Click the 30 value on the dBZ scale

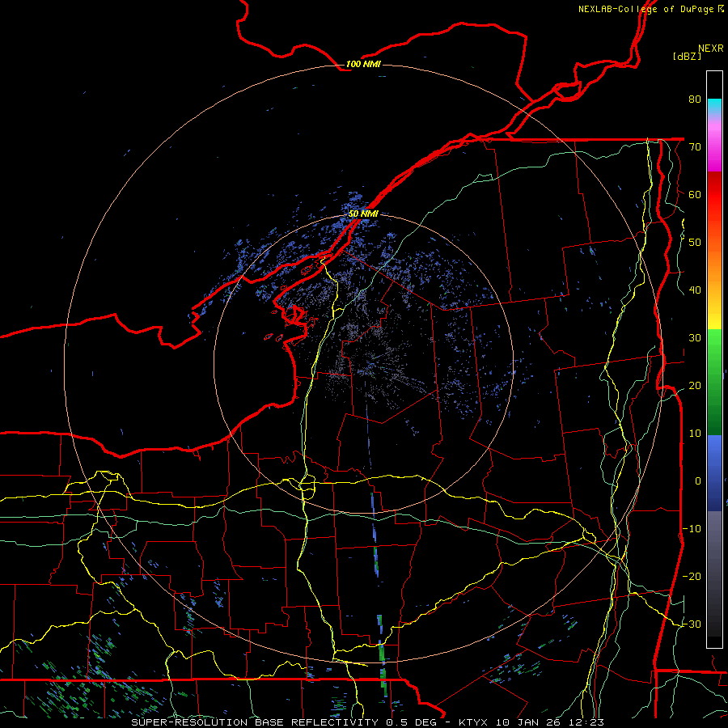click(x=695, y=338)
